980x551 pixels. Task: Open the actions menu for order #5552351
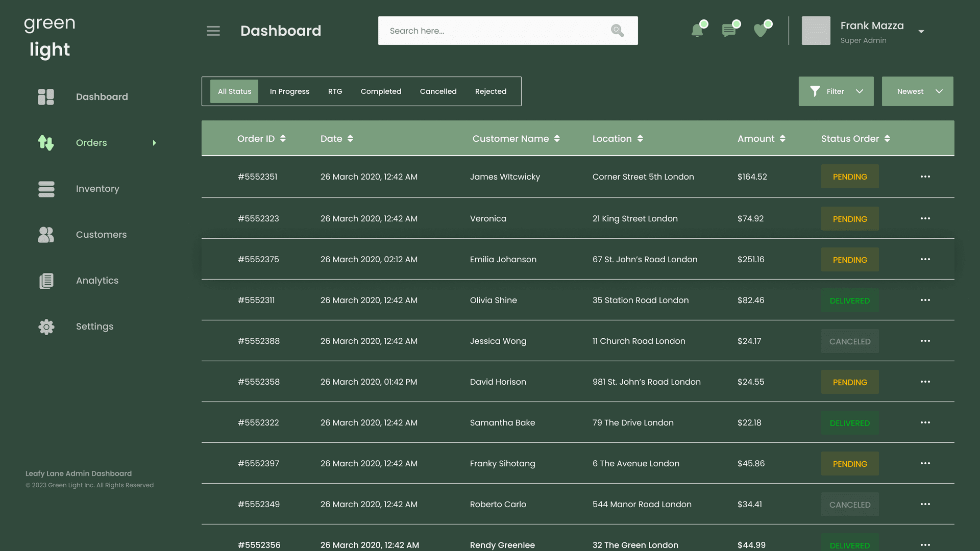[x=925, y=177]
